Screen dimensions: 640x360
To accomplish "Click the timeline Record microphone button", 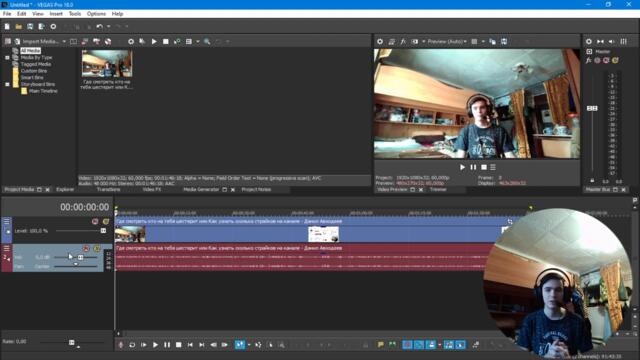I will [x=120, y=345].
